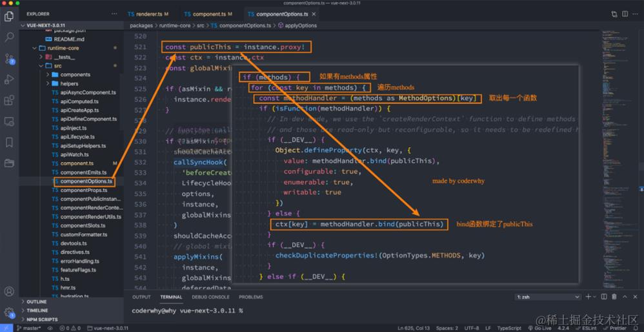Open the Project Manager folder icon
This screenshot has width=644, height=332.
coord(9,163)
